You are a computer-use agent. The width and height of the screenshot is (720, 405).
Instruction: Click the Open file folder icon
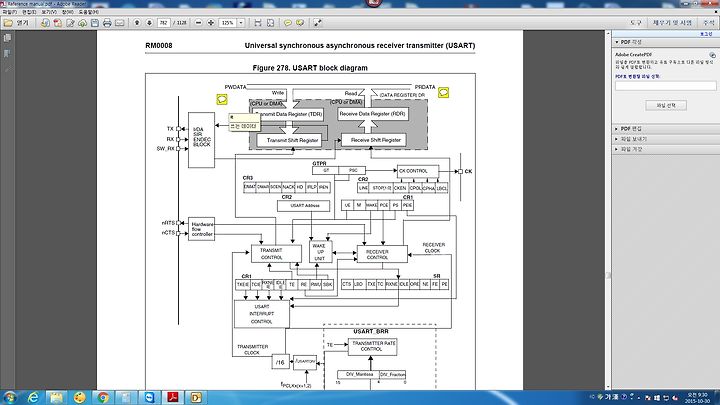pos(8,22)
